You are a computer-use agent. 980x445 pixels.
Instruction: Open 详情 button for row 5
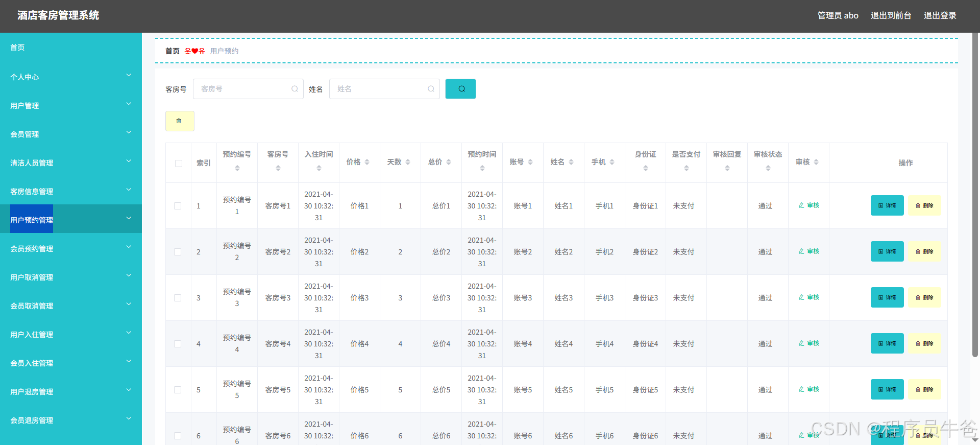(x=887, y=389)
